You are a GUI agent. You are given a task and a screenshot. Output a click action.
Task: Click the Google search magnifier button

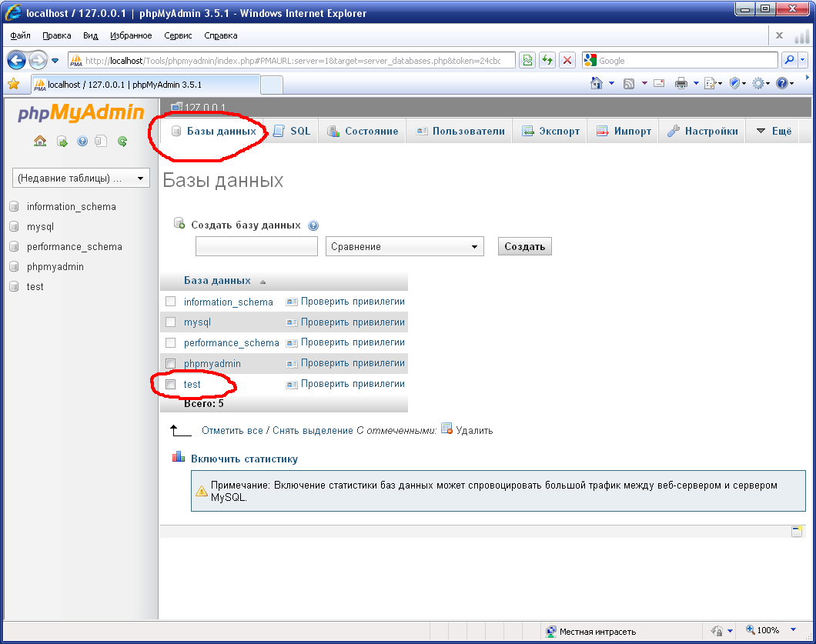click(x=790, y=60)
